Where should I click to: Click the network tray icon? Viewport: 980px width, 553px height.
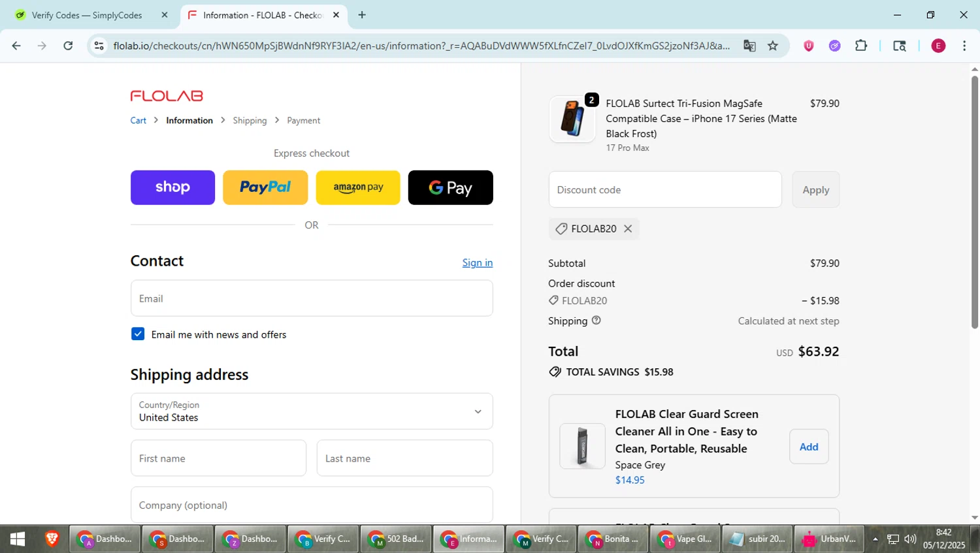893,539
